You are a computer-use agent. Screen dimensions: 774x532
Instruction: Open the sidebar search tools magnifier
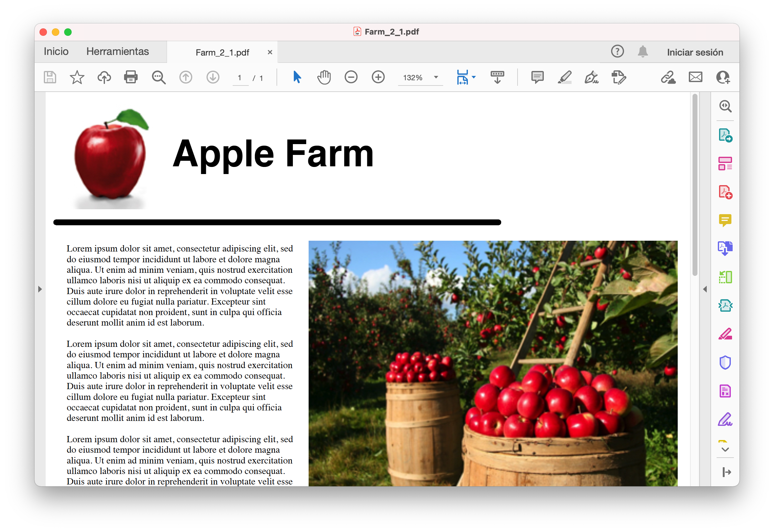tap(725, 106)
